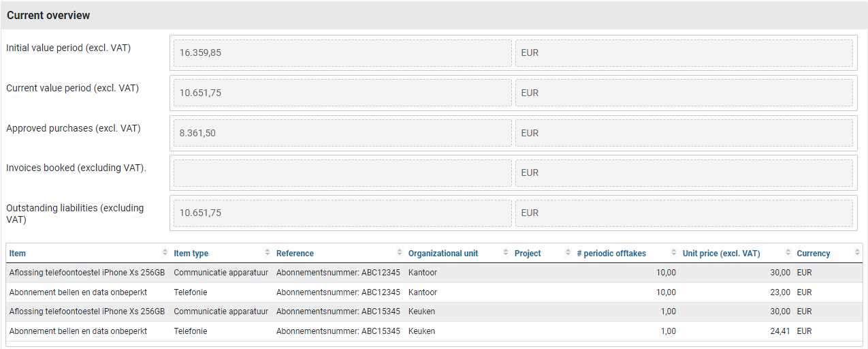Click the Approved purchases amount field
Image resolution: width=868 pixels, height=349 pixels.
(x=342, y=133)
